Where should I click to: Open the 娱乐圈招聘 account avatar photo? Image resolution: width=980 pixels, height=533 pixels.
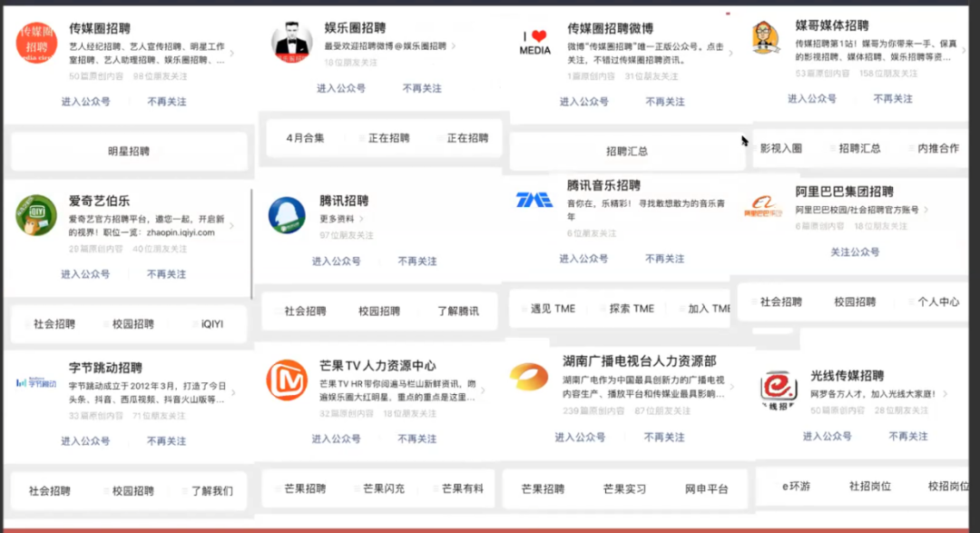click(x=291, y=40)
